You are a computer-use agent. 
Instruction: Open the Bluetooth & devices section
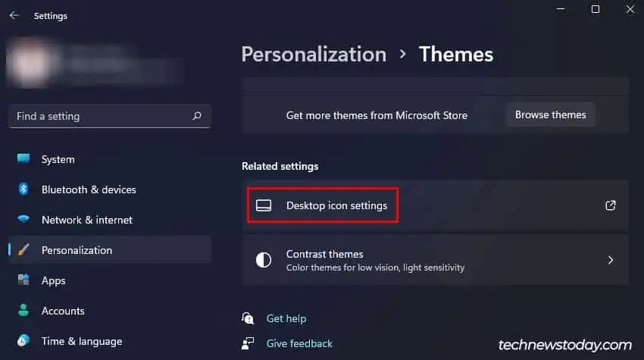pos(89,189)
